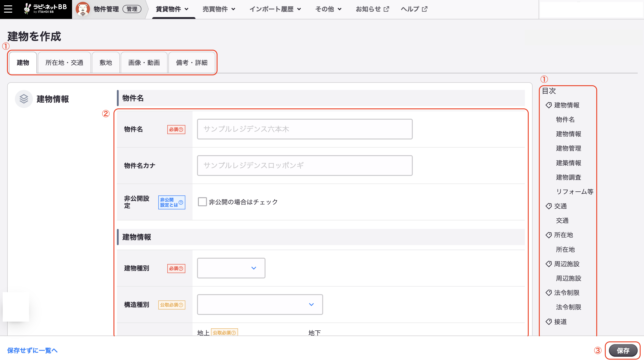The height and width of the screenshot is (363, 644).
Task: Click tag icon beside 交通 in 目次
Action: [x=549, y=206]
